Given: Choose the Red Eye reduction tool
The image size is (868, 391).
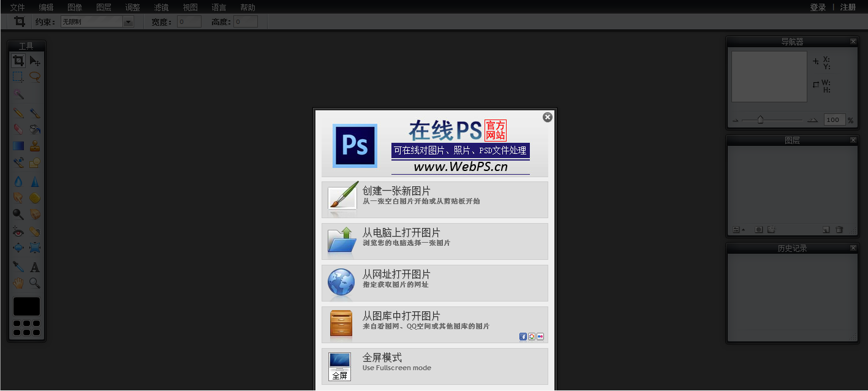Looking at the screenshot, I should pyautogui.click(x=18, y=232).
